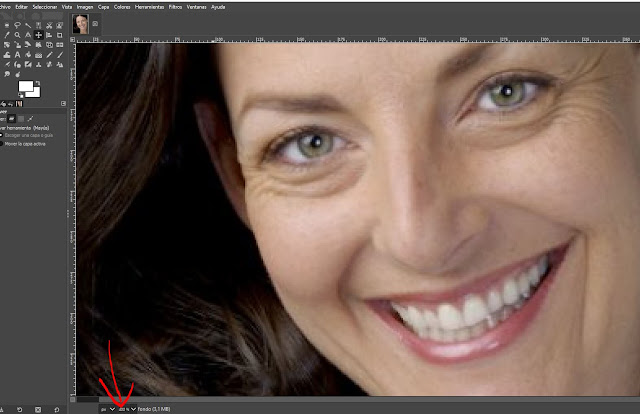Select the Rotate tool
640x414 pixels.
pos(7,45)
